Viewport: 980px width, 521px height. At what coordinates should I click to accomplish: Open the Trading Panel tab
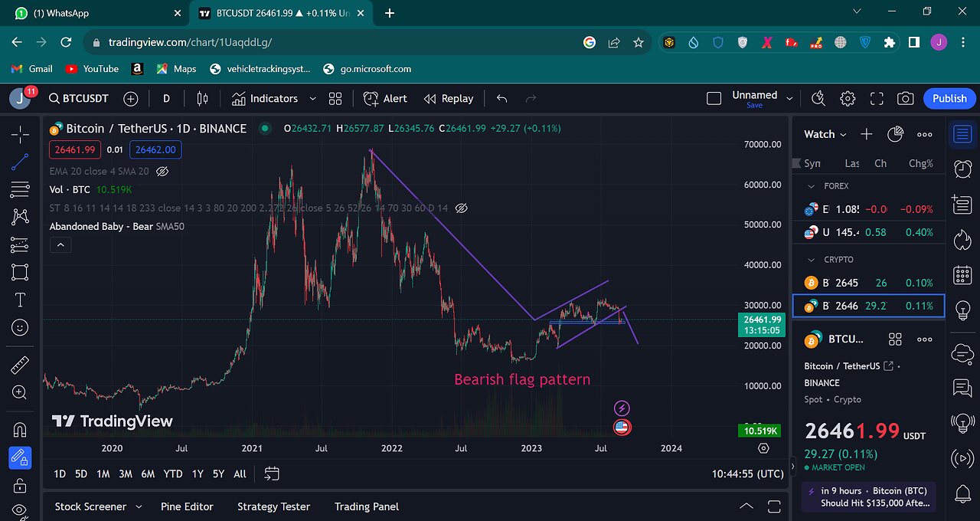point(367,506)
